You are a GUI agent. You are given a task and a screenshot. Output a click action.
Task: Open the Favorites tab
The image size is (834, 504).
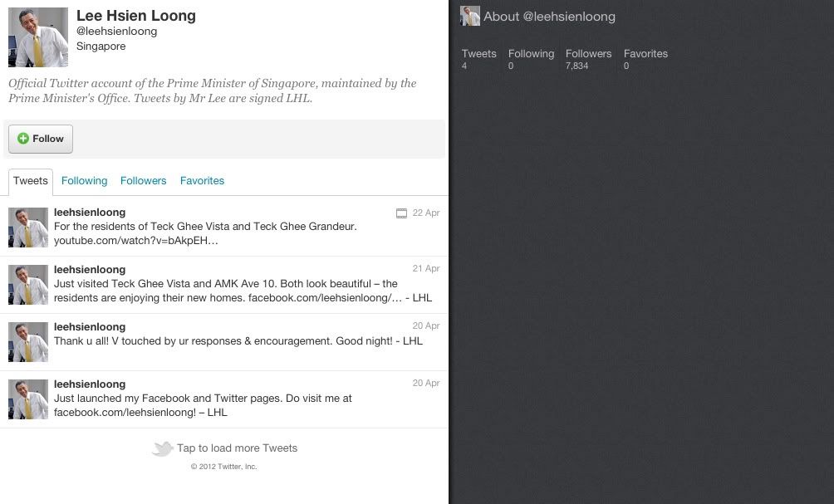pyautogui.click(x=202, y=181)
